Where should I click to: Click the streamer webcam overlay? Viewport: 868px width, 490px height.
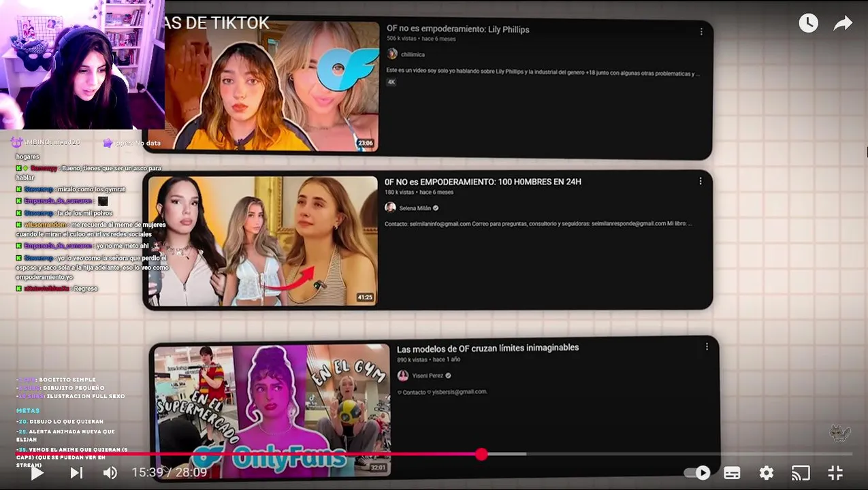pos(82,65)
